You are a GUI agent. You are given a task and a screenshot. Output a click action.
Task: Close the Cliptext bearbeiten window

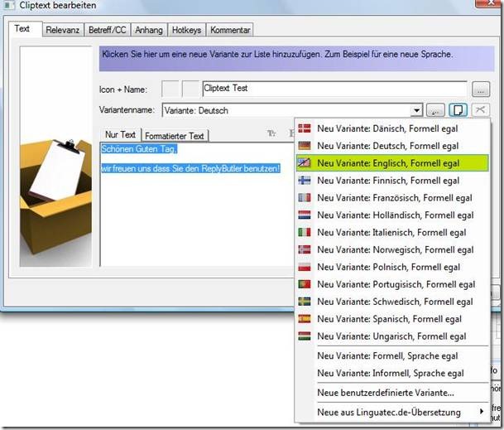click(490, 2)
